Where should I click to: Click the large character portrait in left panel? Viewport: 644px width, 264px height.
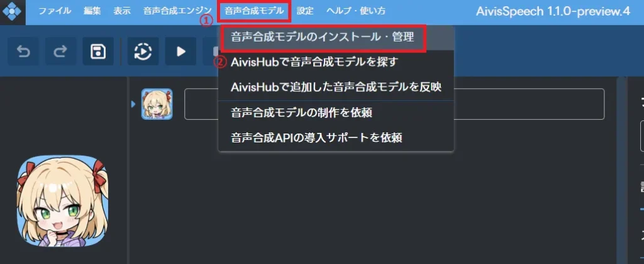(62, 200)
